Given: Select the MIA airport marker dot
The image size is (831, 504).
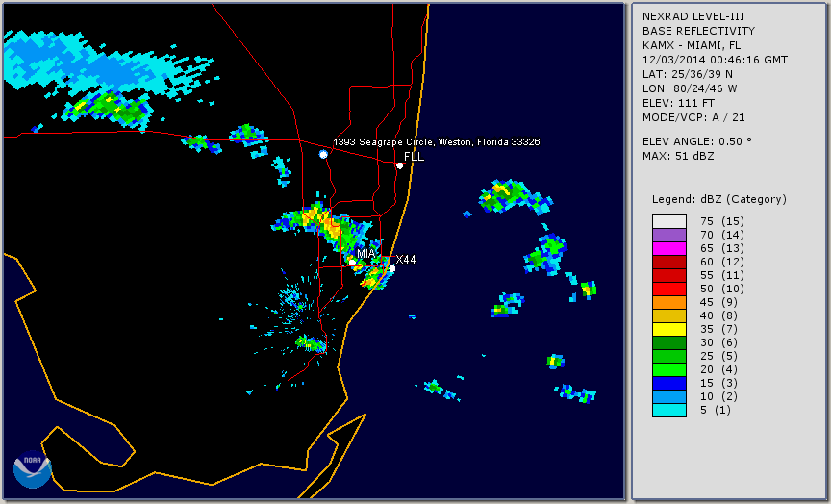Looking at the screenshot, I should [x=352, y=262].
